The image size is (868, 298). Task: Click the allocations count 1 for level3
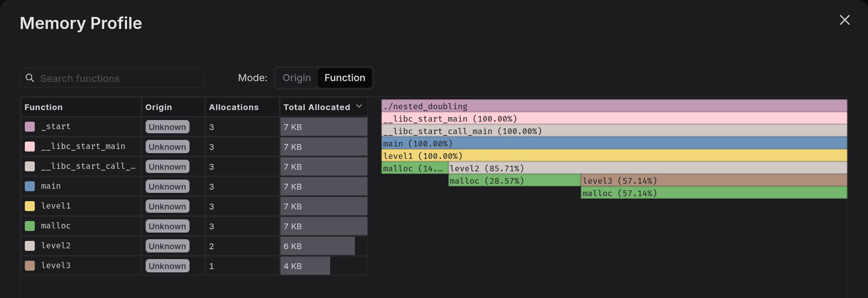211,266
